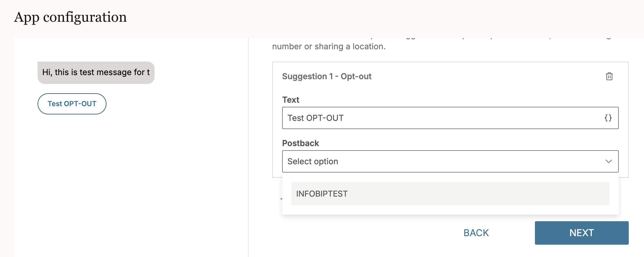The image size is (644, 257).
Task: Collapse the Postback dropdown using the chevron arrow
Action: [609, 161]
